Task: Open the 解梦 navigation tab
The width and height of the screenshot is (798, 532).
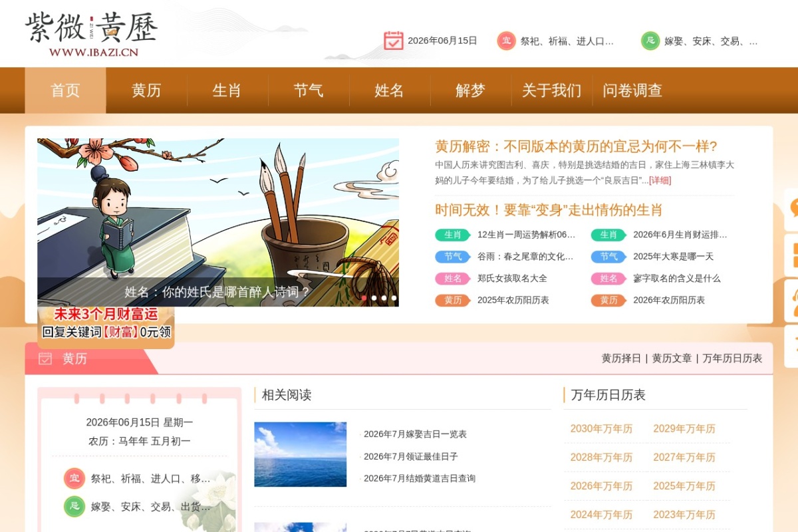Action: (471, 90)
